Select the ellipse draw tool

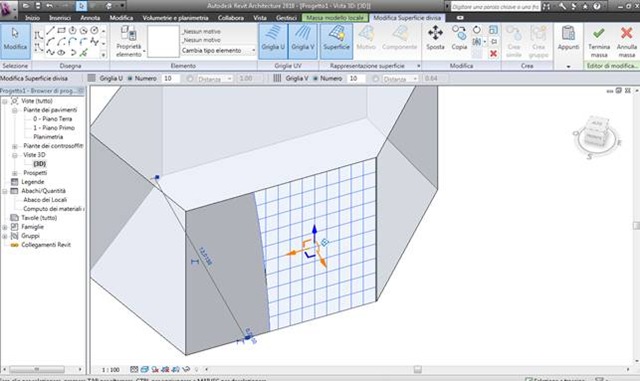[61, 52]
